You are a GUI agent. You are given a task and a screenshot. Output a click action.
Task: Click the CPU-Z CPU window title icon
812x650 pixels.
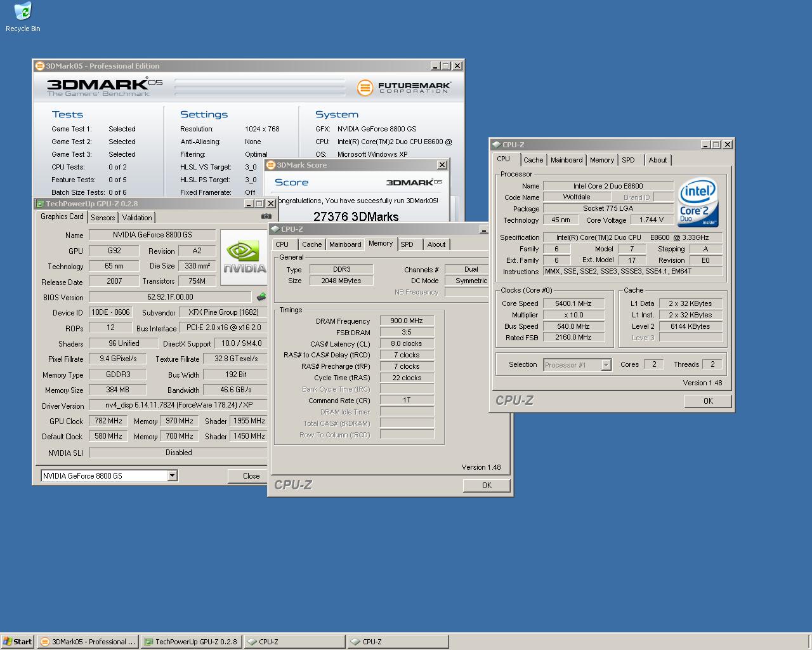pyautogui.click(x=497, y=145)
